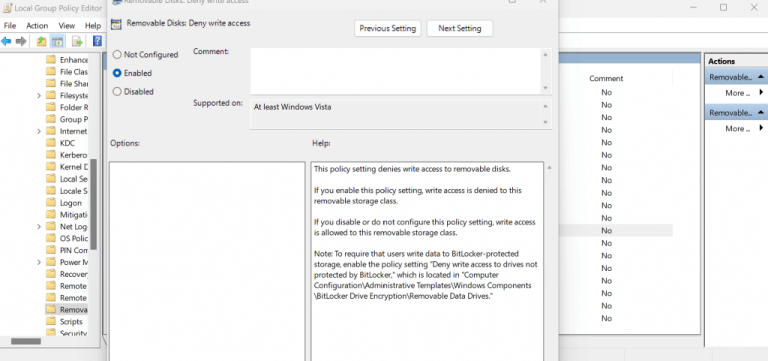Screen dimensions: 768x361
Task: Click the No value in the highlighted list row
Action: pyautogui.click(x=606, y=231)
